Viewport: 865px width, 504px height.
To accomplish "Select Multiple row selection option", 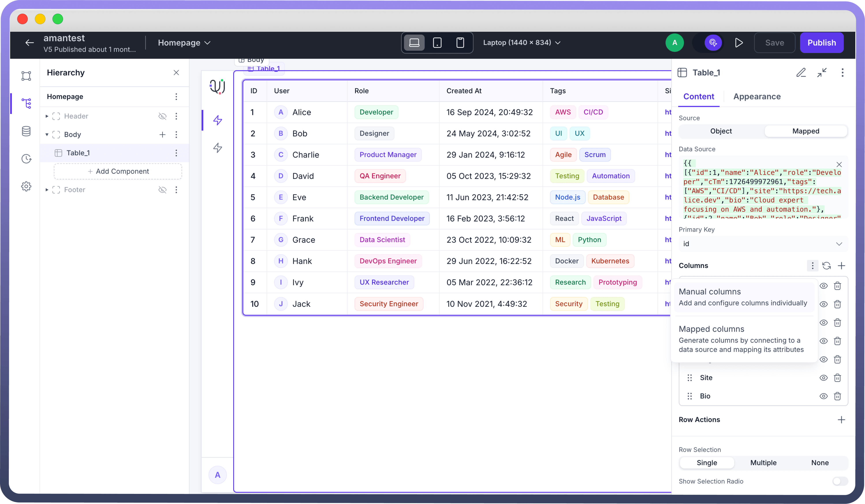I will (x=763, y=463).
